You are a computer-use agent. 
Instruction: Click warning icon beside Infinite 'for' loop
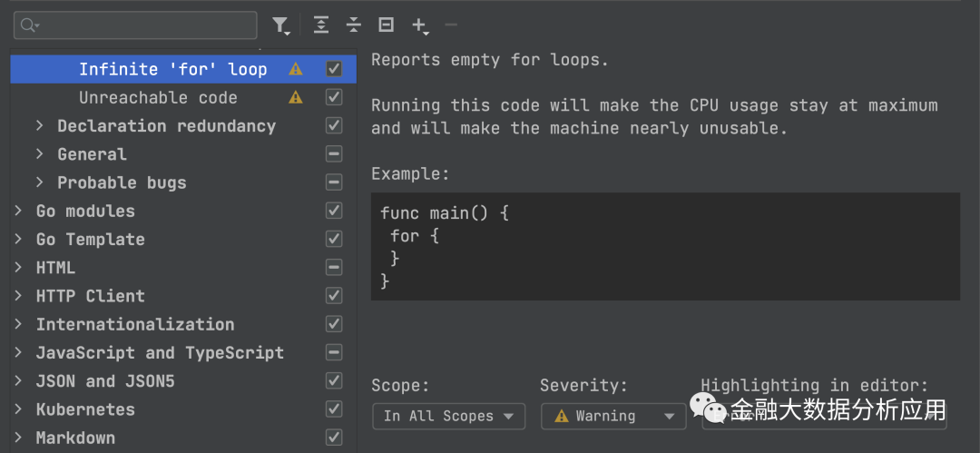tap(296, 69)
